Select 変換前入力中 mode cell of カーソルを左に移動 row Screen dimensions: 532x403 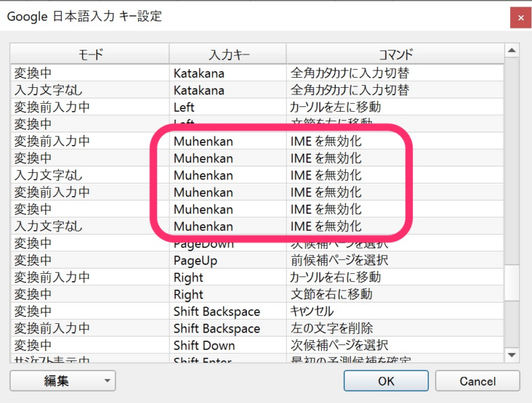click(x=90, y=107)
